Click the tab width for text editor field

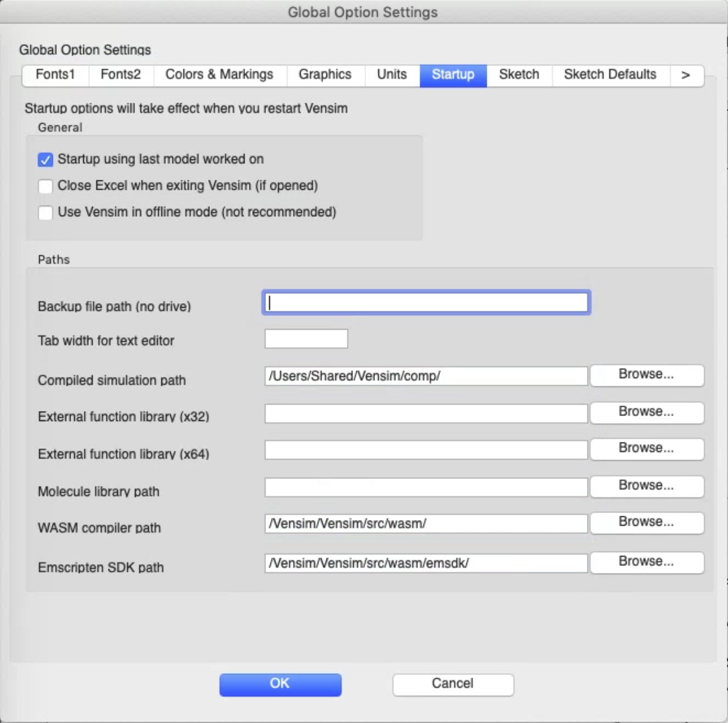[x=306, y=338]
